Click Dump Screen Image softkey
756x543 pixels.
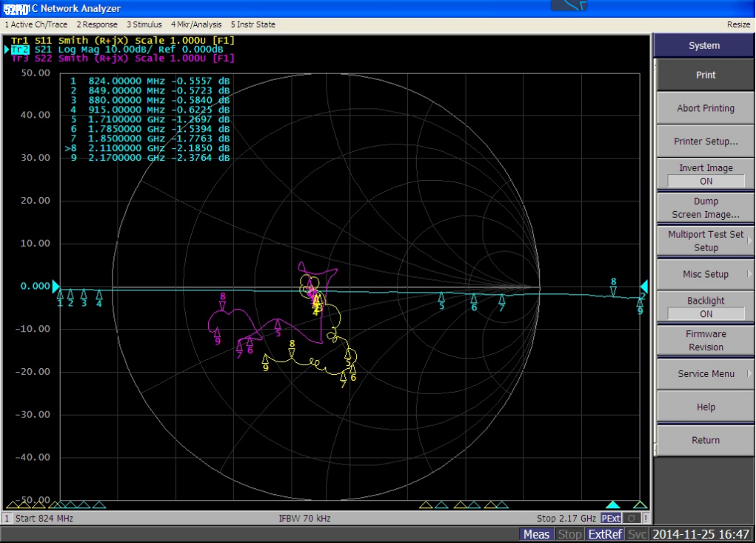(706, 208)
